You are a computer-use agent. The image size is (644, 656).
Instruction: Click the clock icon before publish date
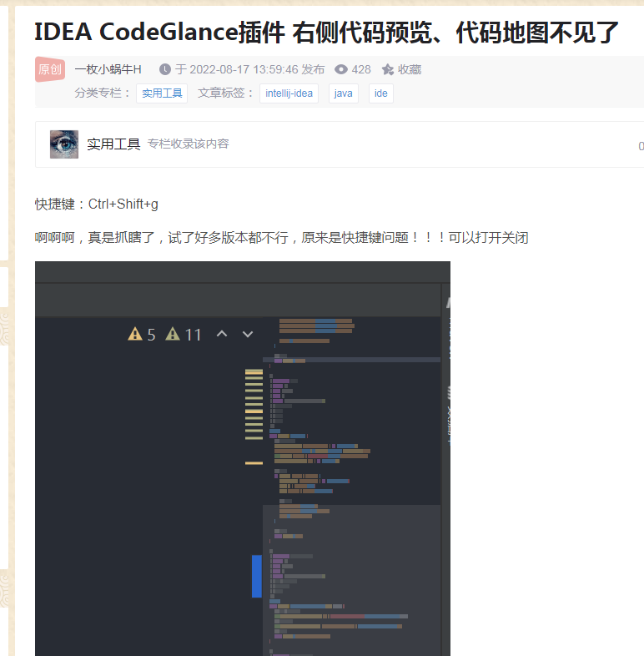pyautogui.click(x=165, y=69)
